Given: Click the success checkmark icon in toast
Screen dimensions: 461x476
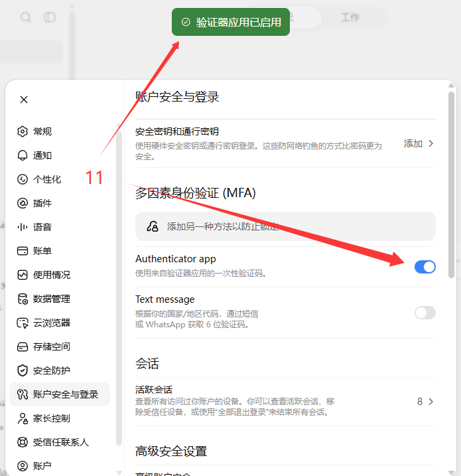Looking at the screenshot, I should [x=186, y=22].
